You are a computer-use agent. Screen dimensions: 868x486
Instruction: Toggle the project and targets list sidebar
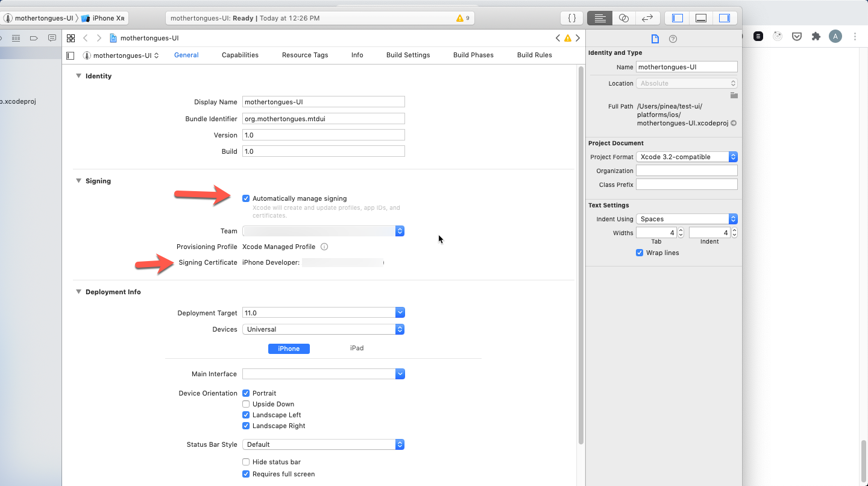pos(71,55)
